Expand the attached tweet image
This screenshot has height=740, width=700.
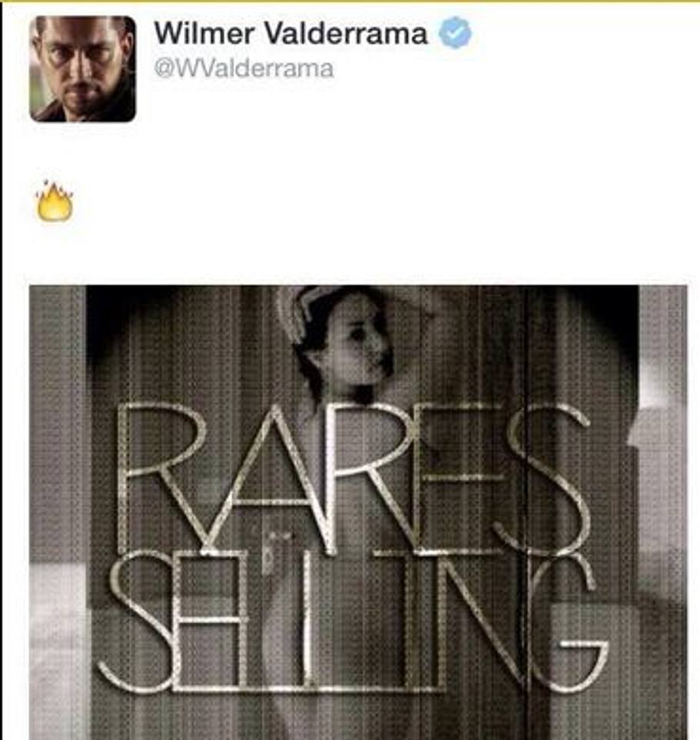[358, 512]
